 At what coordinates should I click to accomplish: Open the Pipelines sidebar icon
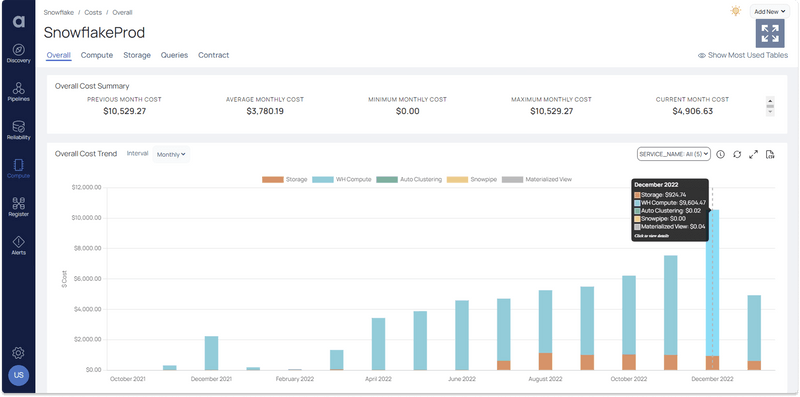coord(18,92)
